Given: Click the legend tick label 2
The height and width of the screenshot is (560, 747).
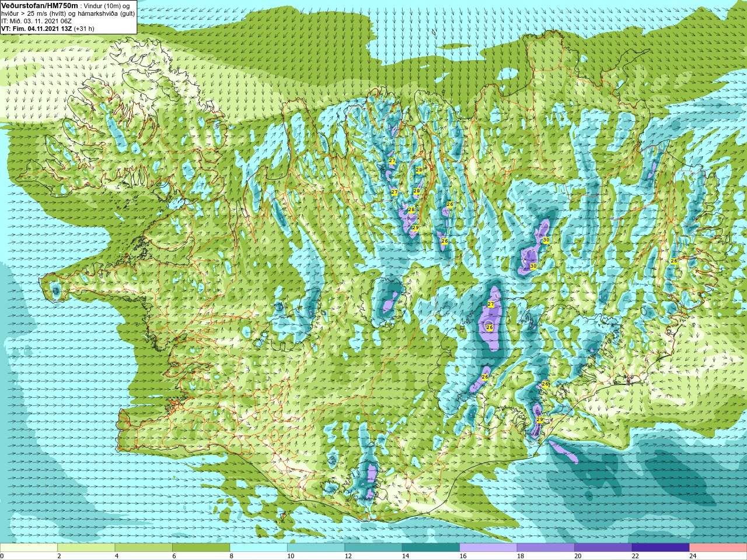Looking at the screenshot, I should (x=60, y=556).
